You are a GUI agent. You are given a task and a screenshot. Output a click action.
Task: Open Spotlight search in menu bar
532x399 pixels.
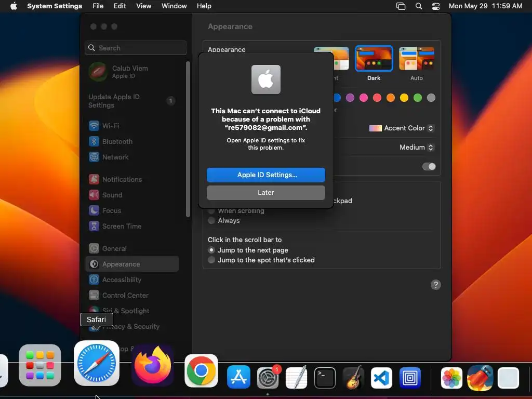pos(419,6)
